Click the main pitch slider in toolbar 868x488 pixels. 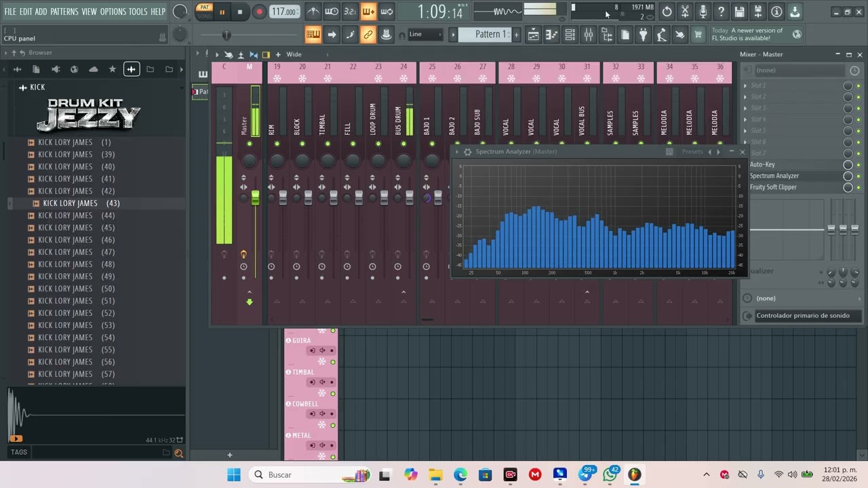coord(226,35)
